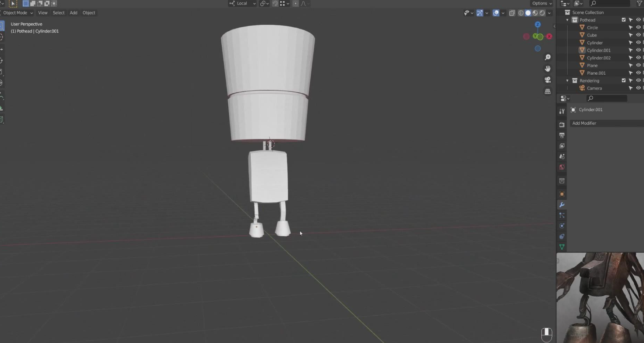Open the gizmo settings dropdown arrow

click(487, 13)
